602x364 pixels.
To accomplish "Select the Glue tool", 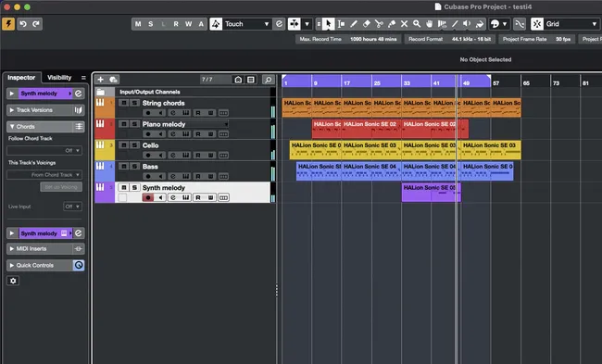I will coord(392,24).
